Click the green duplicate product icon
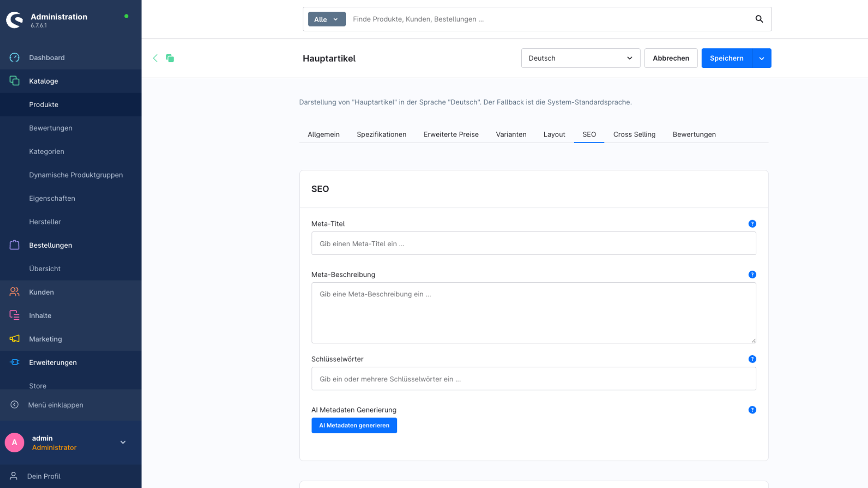 point(170,58)
